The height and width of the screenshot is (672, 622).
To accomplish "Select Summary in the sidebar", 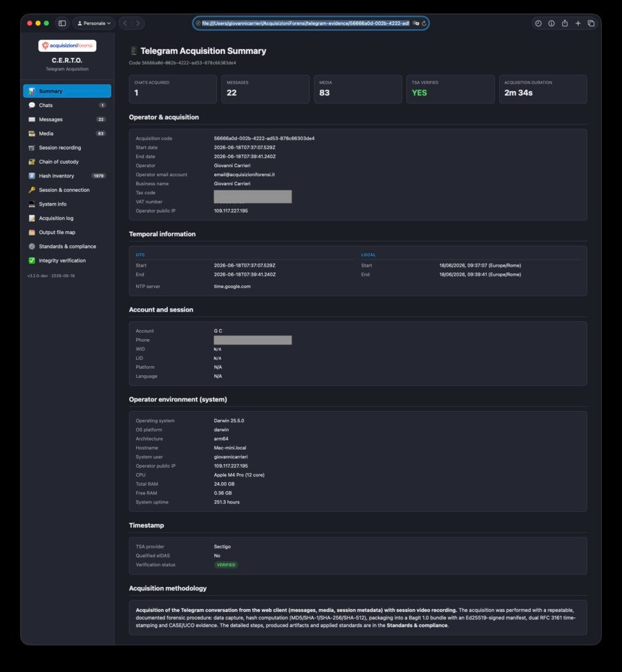I will click(x=67, y=91).
